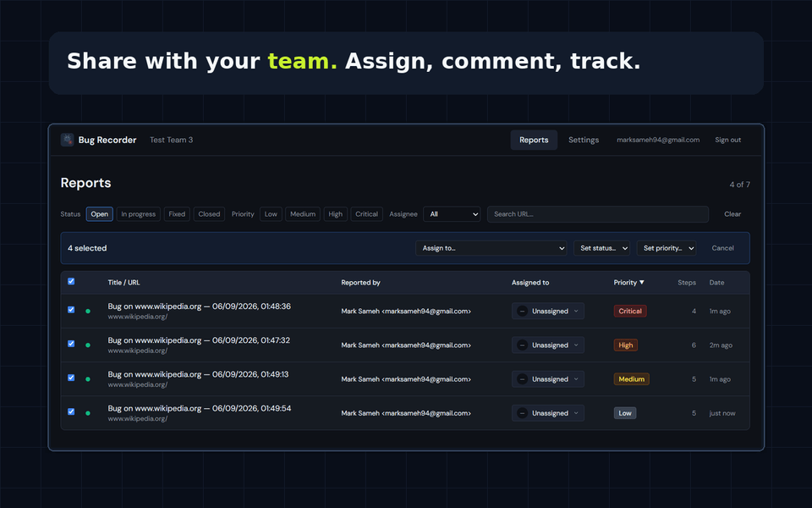The image size is (812, 508).
Task: Click the avatar icon in the Critical row's assignee
Action: point(523,311)
